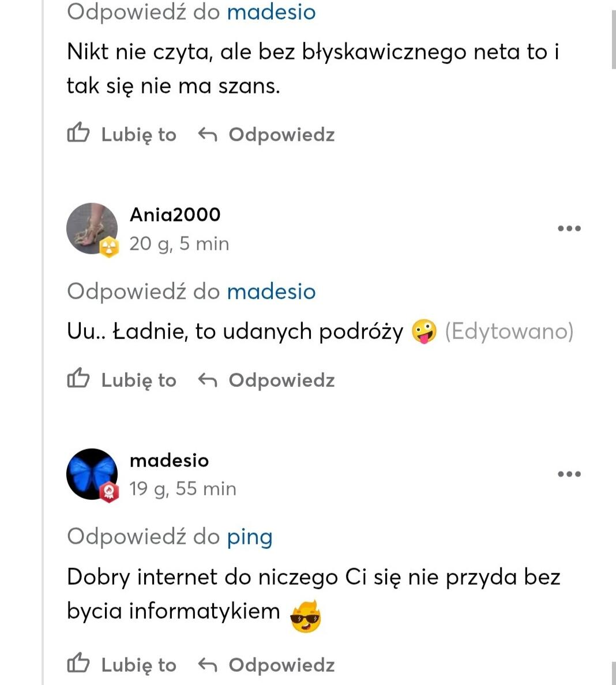Image resolution: width=616 pixels, height=685 pixels.
Task: Click madesio author name beside butterfly avatar
Action: [x=169, y=460]
